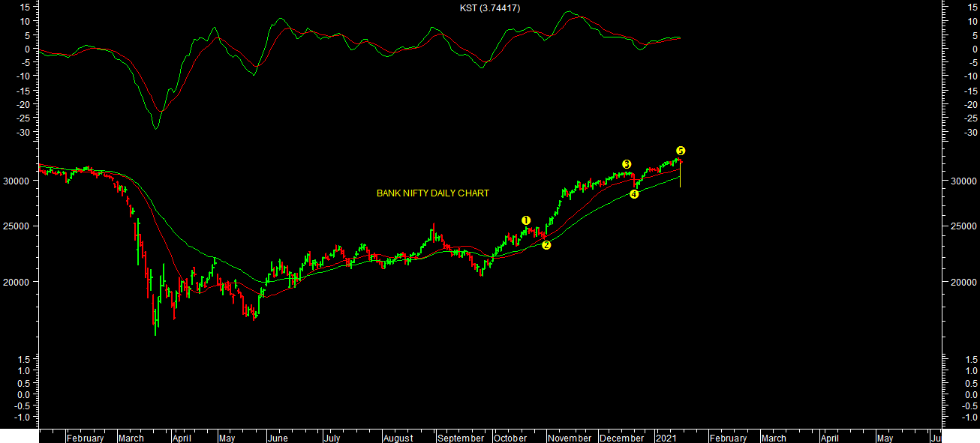
Task: Select the BANK NIFTY DAILY CHART label
Action: pos(432,193)
